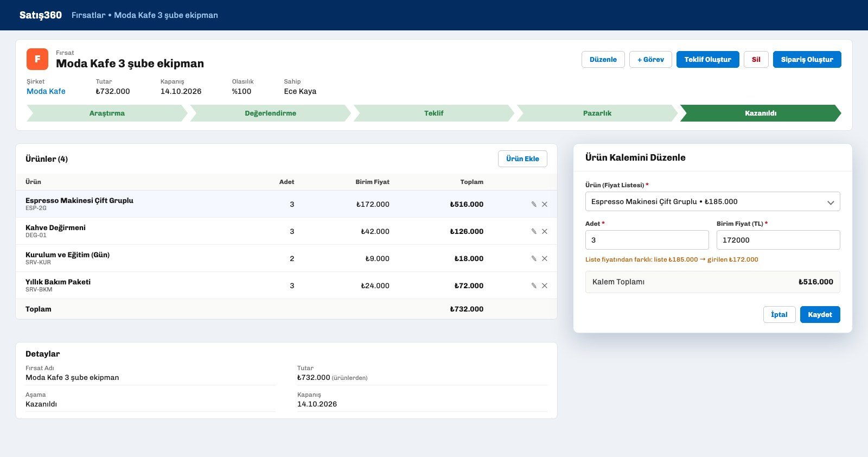Go to the Araştırma stage
Screen dimensions: 868x457
pos(107,113)
